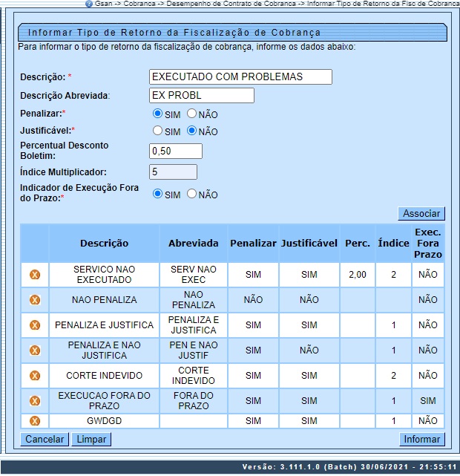Delete the PENALIZA E JUSTIFICA row
This screenshot has width=460, height=476.
point(34,325)
